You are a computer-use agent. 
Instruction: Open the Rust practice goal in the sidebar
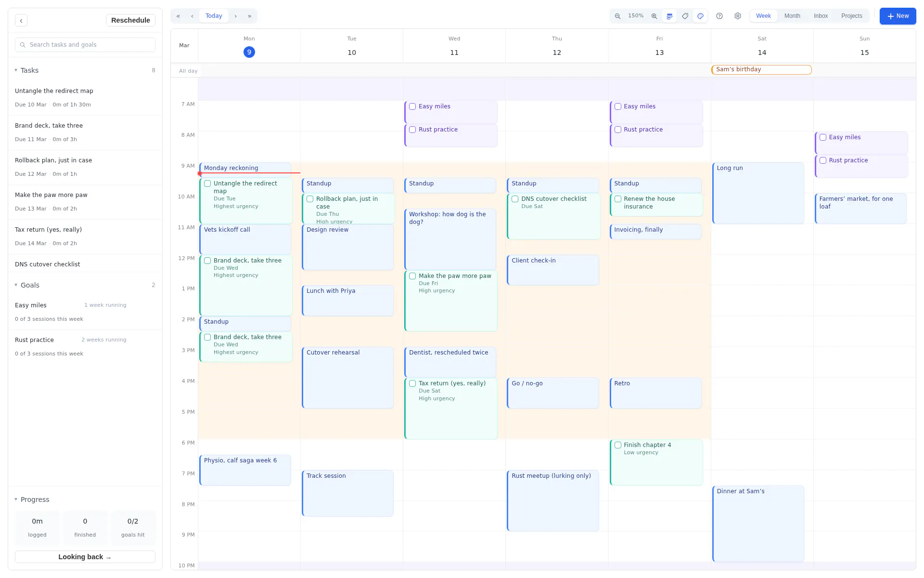(x=85, y=347)
